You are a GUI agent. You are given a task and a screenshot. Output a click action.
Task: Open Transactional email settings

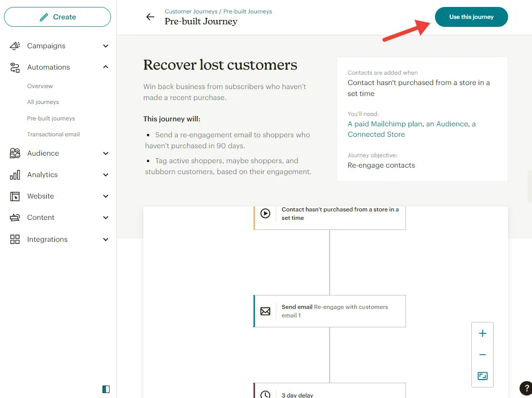[53, 134]
